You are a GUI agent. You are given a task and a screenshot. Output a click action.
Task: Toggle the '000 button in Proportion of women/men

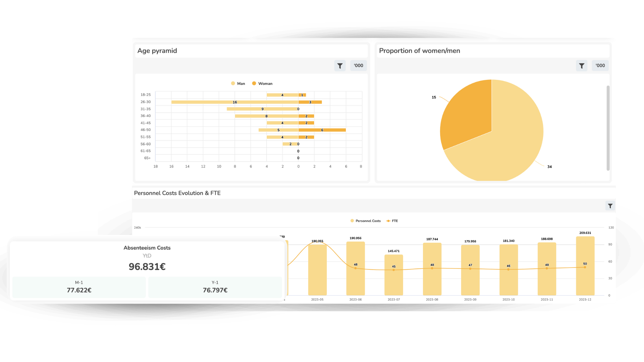600,66
